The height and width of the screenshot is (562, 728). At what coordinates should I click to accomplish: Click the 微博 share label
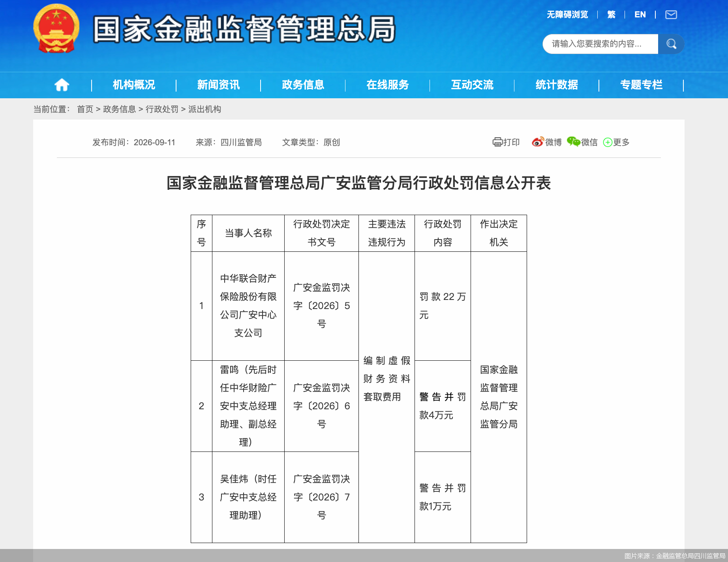click(x=553, y=142)
